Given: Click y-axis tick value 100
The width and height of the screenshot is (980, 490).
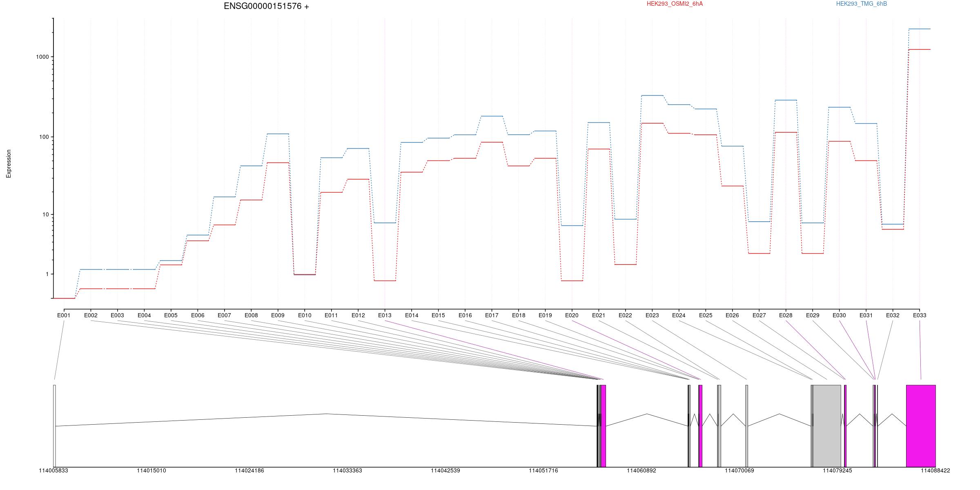Looking at the screenshot, I should coord(44,137).
